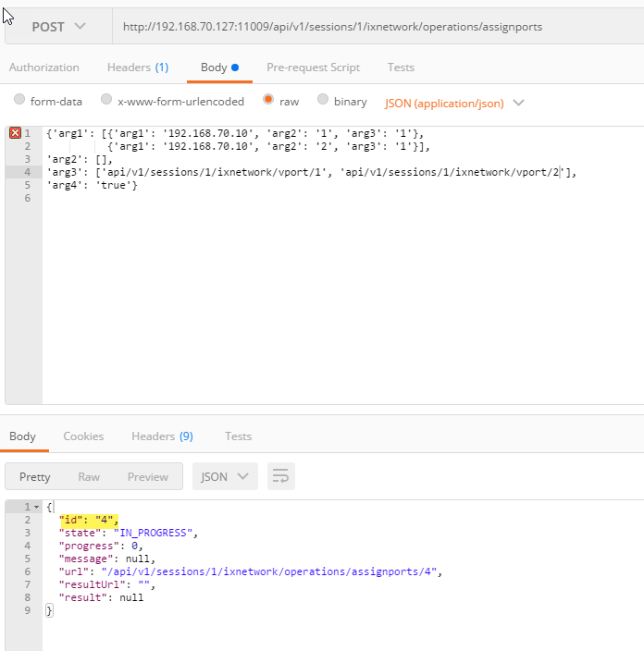Open the POST method dropdown
The width and height of the screenshot is (644, 651).
(58, 27)
